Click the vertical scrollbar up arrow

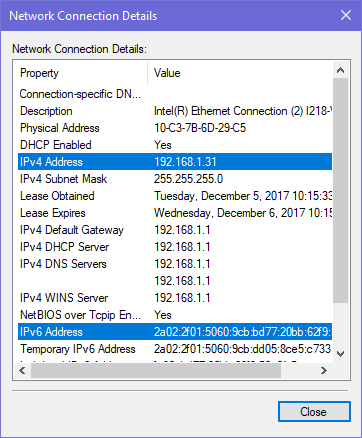point(340,70)
